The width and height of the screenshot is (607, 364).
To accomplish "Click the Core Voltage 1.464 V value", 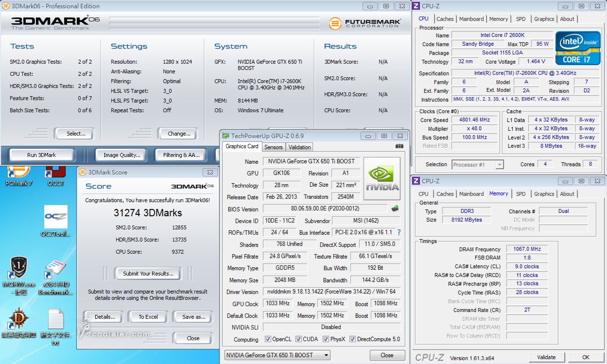I will tap(536, 62).
